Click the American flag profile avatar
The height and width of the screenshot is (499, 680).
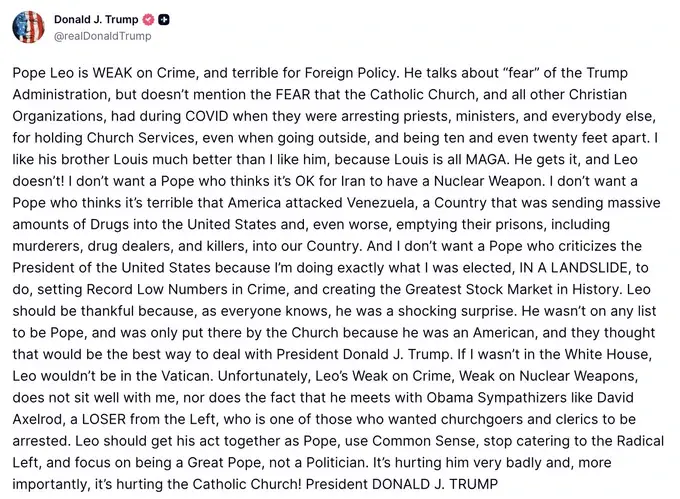[x=28, y=27]
